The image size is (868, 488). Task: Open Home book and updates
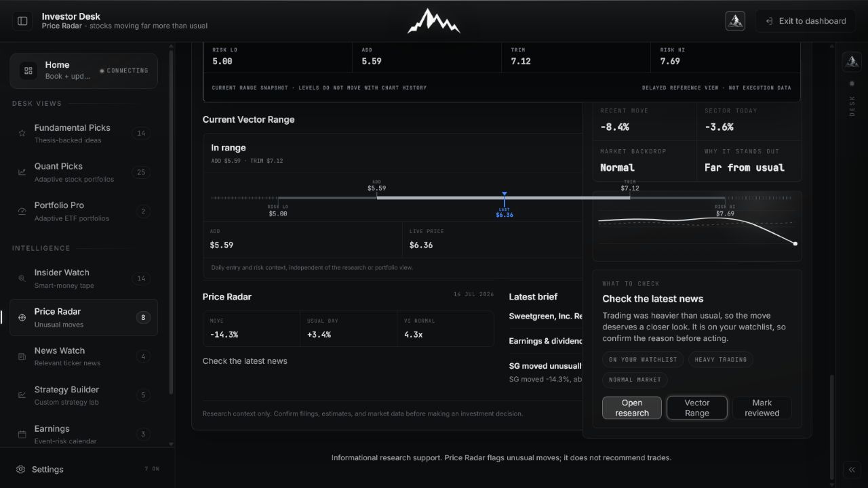click(x=83, y=70)
